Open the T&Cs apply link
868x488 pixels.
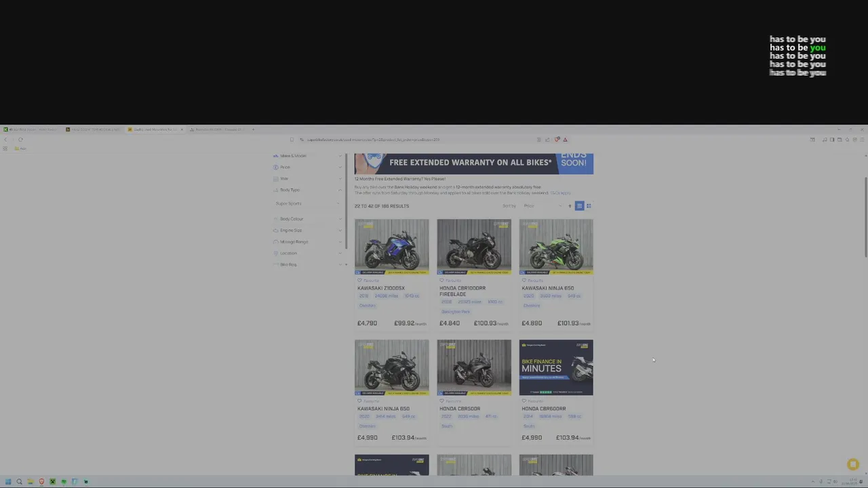560,193
